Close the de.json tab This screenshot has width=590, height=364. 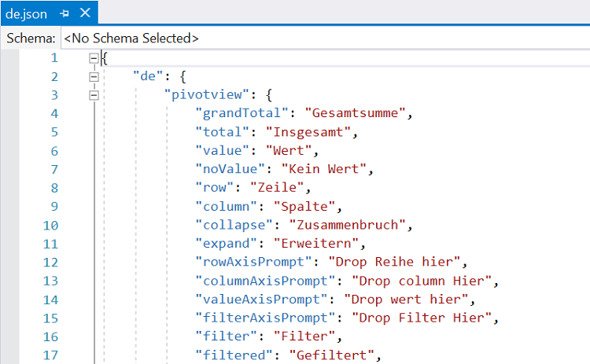86,13
